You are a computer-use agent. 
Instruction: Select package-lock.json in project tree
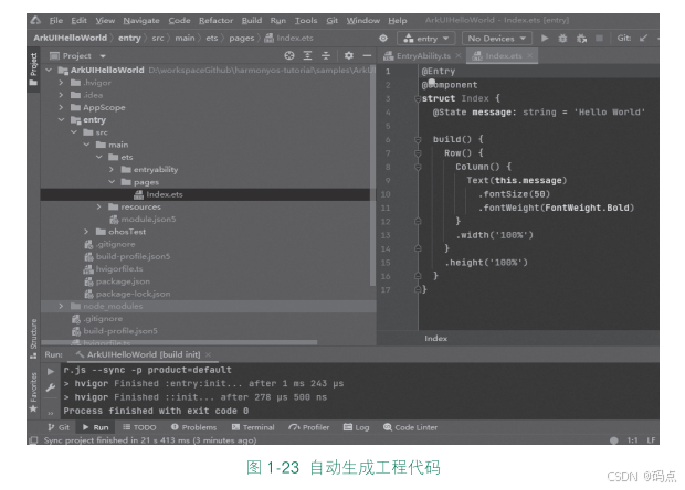pos(133,294)
